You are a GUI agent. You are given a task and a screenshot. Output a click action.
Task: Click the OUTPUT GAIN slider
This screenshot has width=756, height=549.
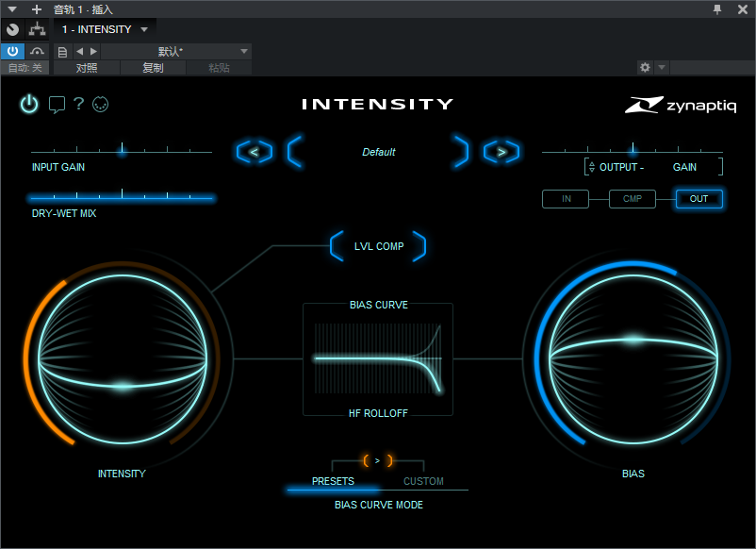point(633,150)
